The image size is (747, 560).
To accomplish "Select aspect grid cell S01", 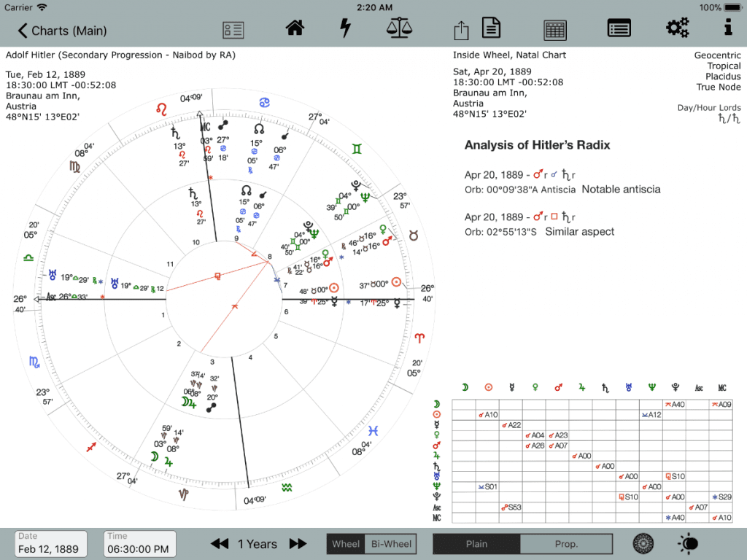I will [488, 486].
